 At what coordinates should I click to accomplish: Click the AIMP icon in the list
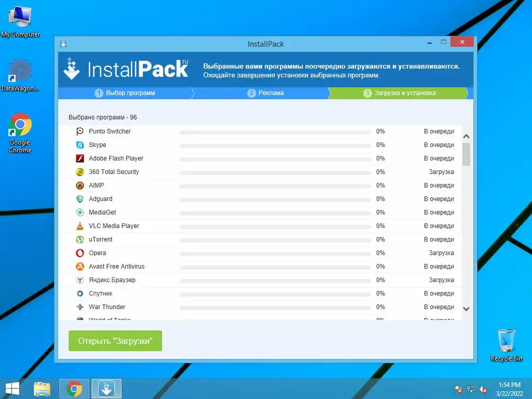[x=79, y=185]
